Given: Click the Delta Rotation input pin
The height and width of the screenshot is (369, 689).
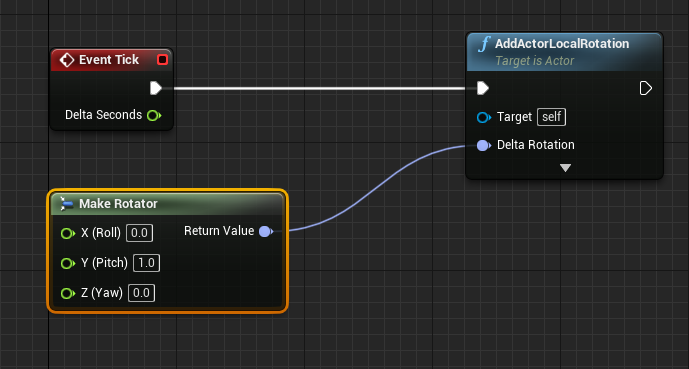Looking at the screenshot, I should pos(484,145).
